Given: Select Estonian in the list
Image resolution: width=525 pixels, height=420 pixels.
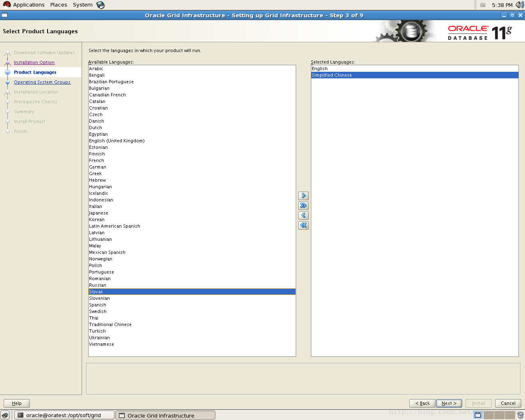Looking at the screenshot, I should coord(192,147).
